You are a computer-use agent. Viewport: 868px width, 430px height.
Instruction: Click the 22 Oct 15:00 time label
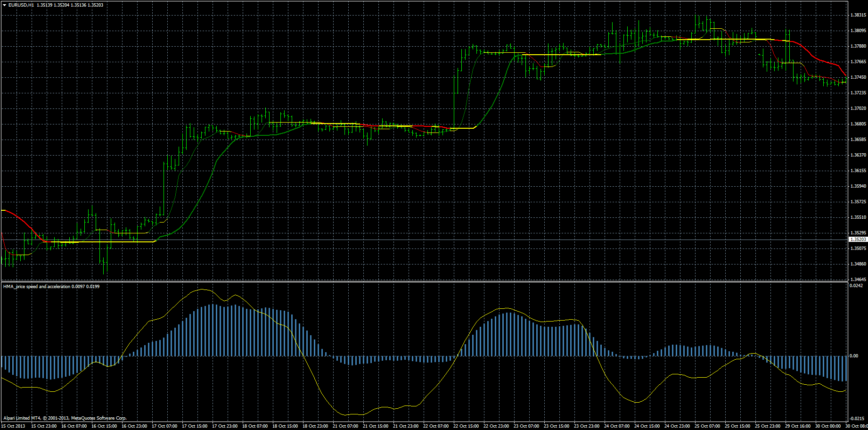pos(466,426)
